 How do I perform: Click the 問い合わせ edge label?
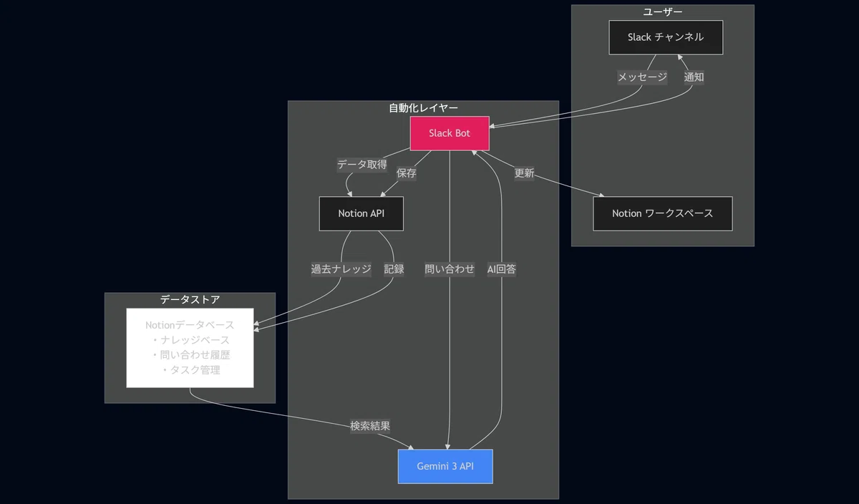click(450, 269)
